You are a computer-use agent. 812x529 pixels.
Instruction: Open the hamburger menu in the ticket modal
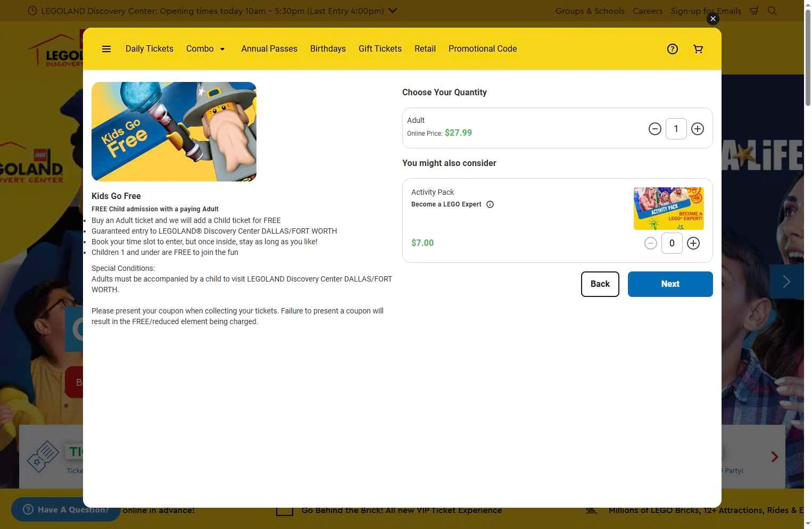[x=106, y=49]
